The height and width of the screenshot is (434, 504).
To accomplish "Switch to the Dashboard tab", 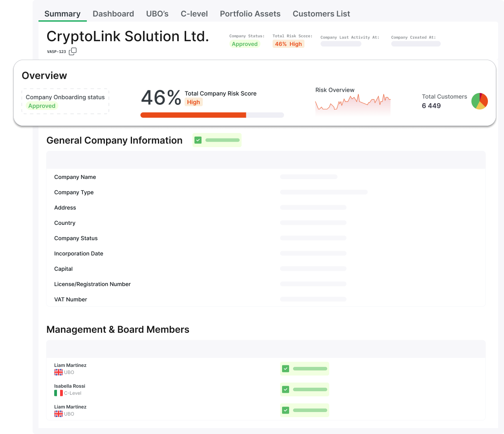I will pyautogui.click(x=113, y=14).
